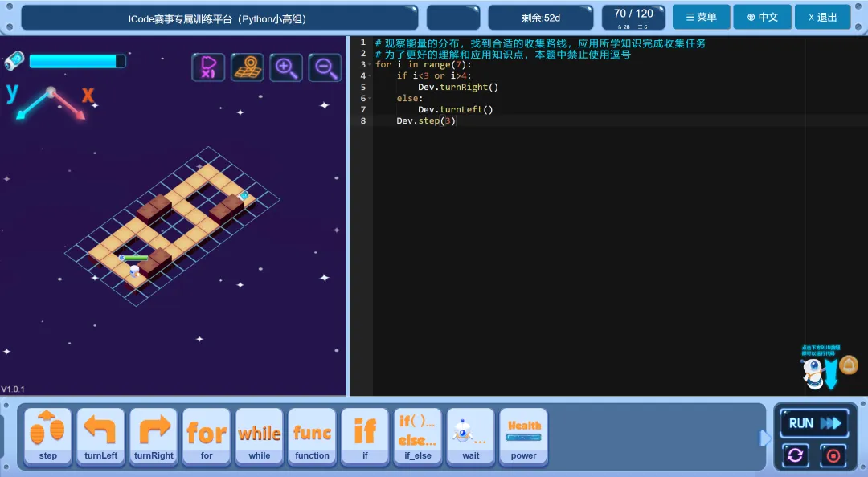
Task: Click the 'for i in range(7):' line
Action: click(423, 65)
